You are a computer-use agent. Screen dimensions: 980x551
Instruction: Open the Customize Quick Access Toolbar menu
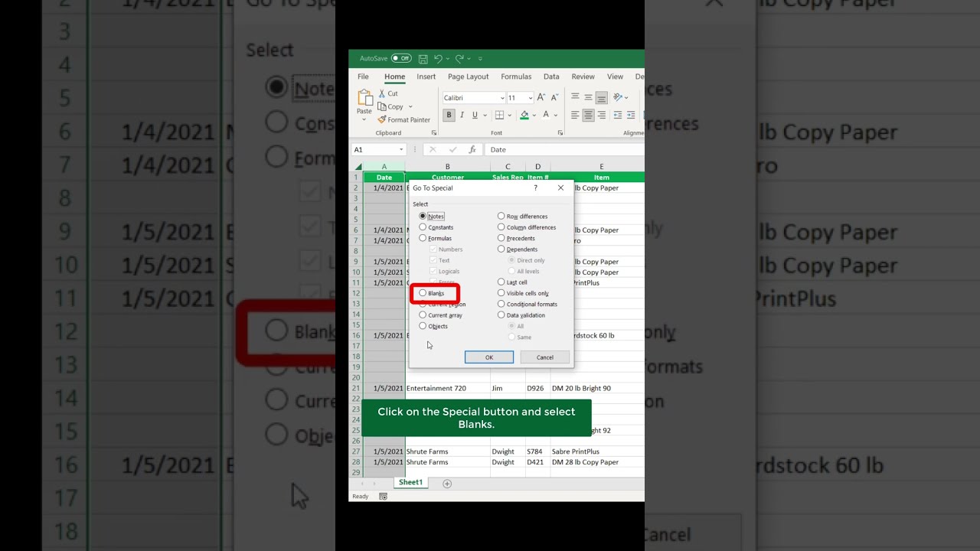pyautogui.click(x=480, y=59)
